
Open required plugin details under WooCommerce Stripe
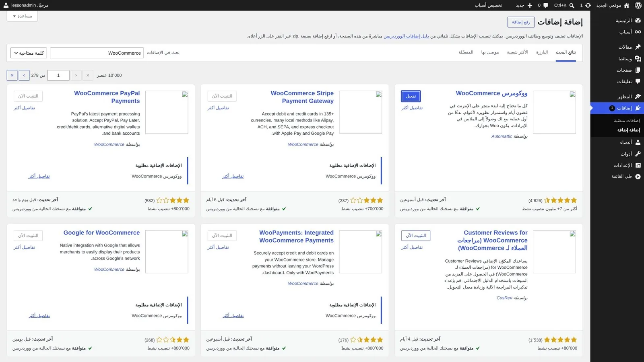[233, 176]
